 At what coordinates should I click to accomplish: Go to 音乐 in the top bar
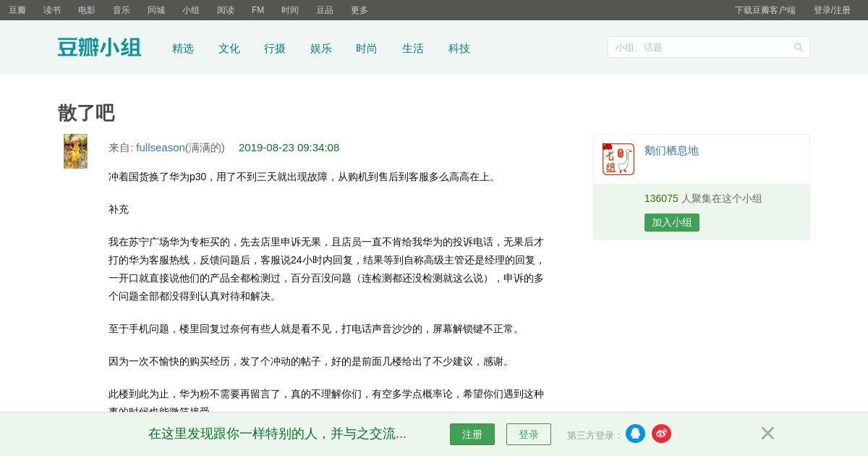pos(122,10)
